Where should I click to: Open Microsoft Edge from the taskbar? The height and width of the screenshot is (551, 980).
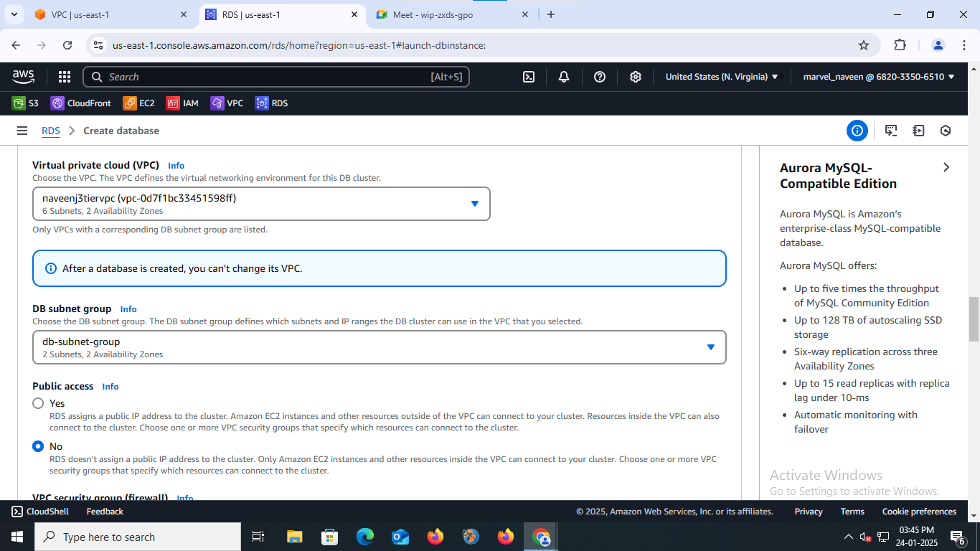pos(365,537)
